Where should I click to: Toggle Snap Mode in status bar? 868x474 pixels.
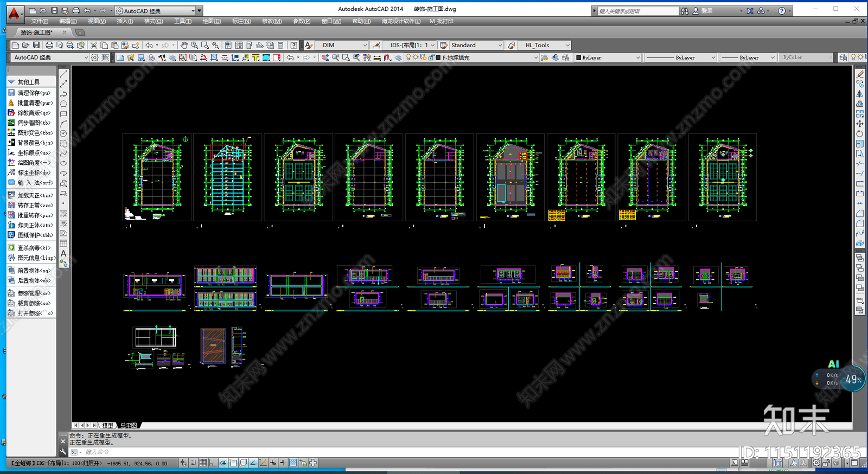[193, 463]
